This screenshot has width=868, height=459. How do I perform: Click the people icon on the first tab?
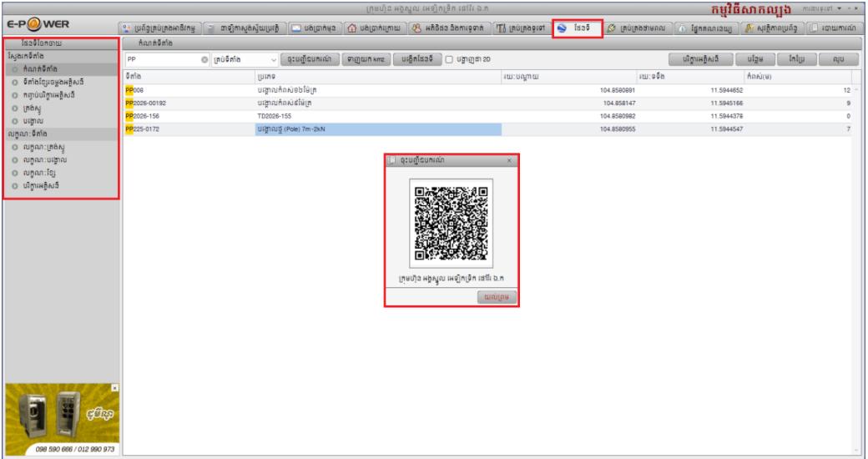pos(127,28)
